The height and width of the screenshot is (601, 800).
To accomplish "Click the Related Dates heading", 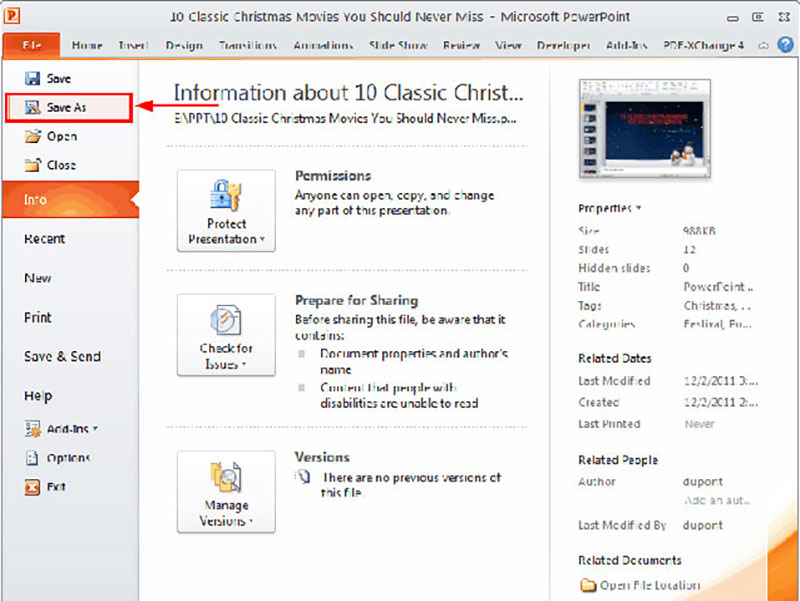I will click(x=615, y=358).
